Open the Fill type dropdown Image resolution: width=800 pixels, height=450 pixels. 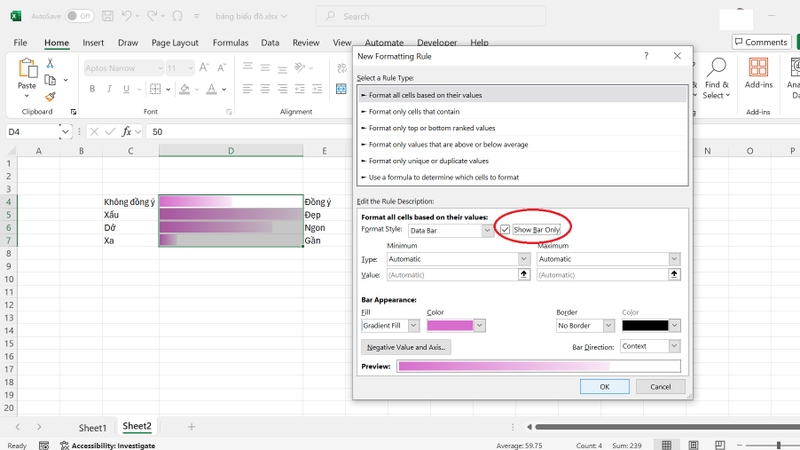(x=414, y=326)
